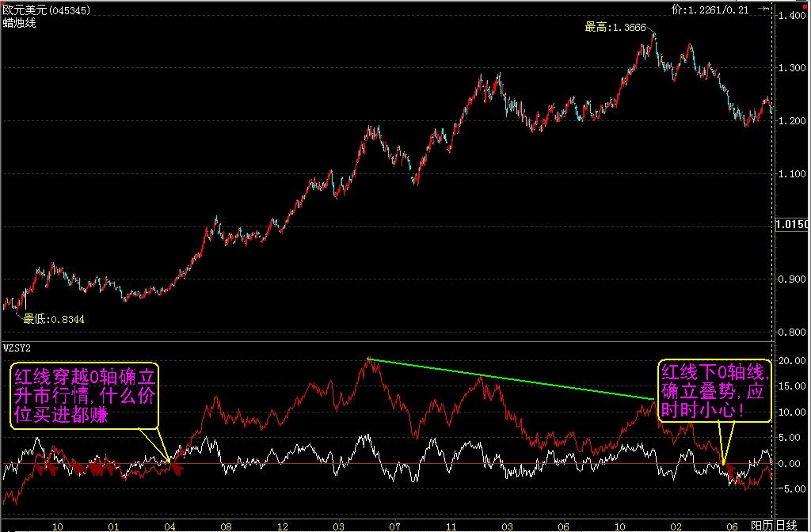Viewport: 811px width, 532px height.
Task: Click the 0.900 price axis label
Action: [x=792, y=279]
